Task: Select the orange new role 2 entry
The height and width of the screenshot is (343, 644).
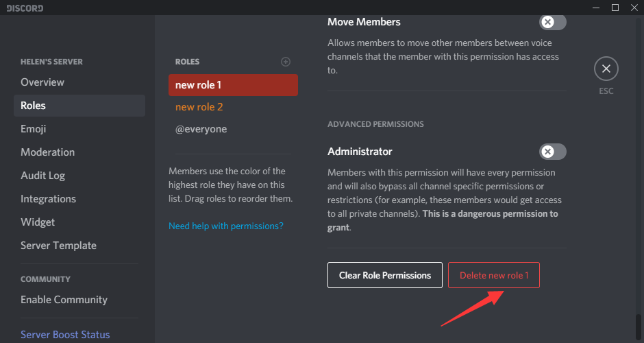Action: 199,107
